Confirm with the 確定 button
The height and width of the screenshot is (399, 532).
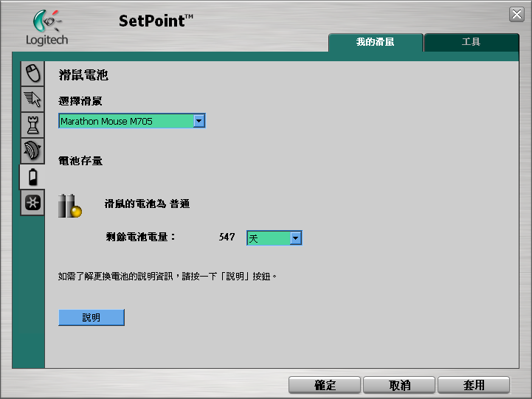pos(325,385)
